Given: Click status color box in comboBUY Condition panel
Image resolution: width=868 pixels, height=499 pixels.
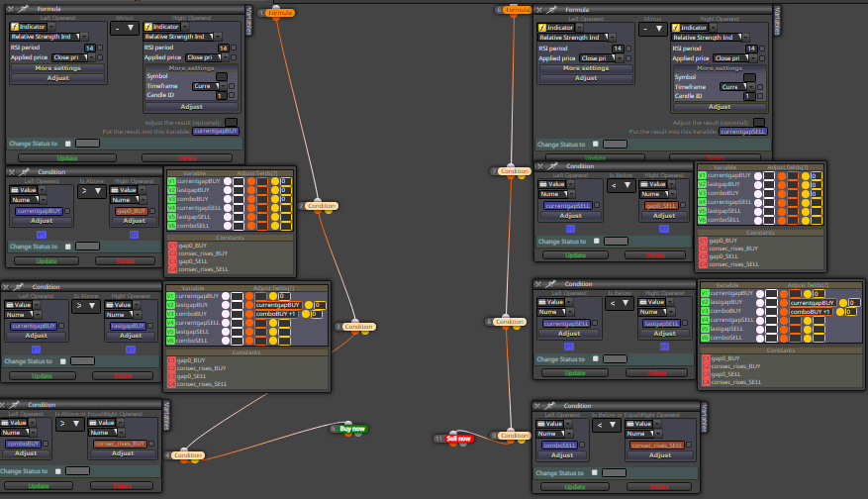Looking at the screenshot, I should (77, 470).
